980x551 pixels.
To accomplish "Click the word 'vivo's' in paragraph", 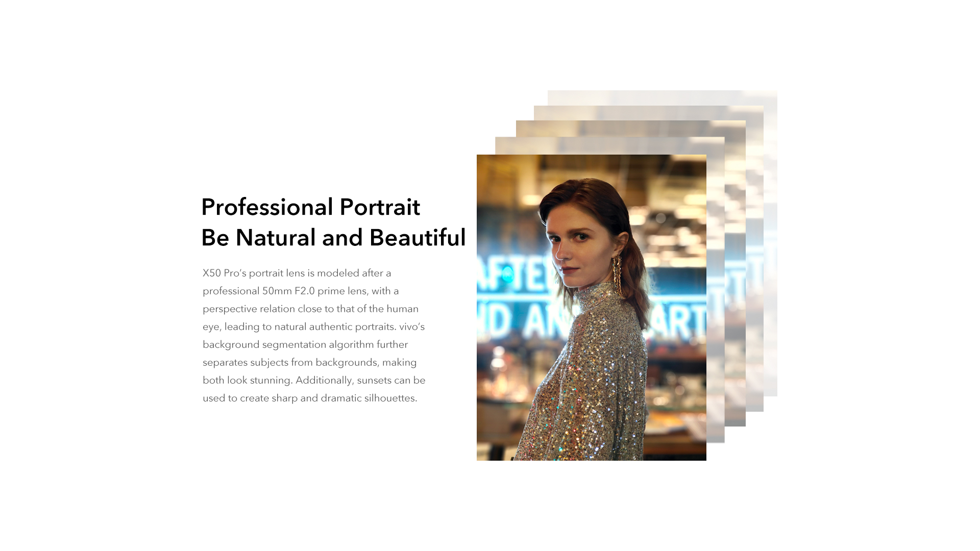I will [x=411, y=327].
